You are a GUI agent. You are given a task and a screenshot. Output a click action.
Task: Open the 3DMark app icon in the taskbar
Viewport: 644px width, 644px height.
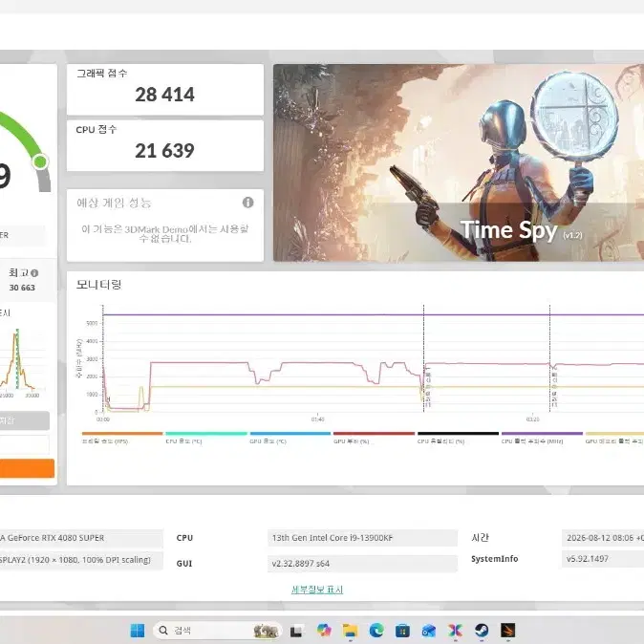pyautogui.click(x=508, y=630)
